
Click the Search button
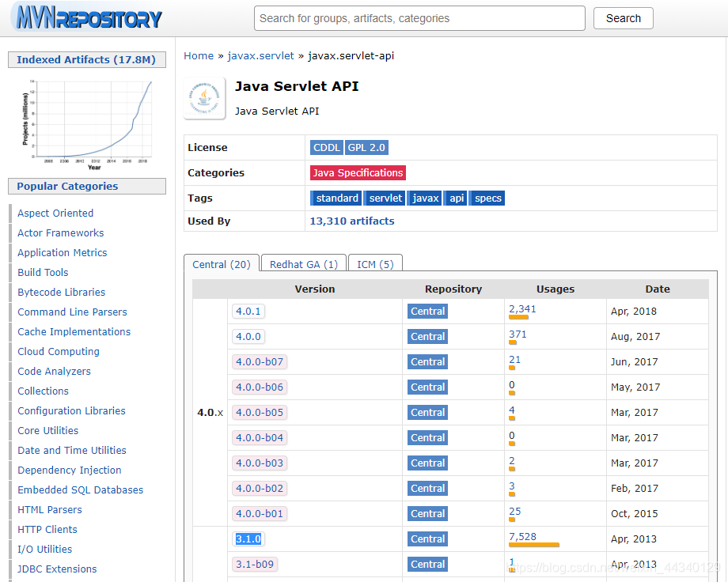coord(623,18)
